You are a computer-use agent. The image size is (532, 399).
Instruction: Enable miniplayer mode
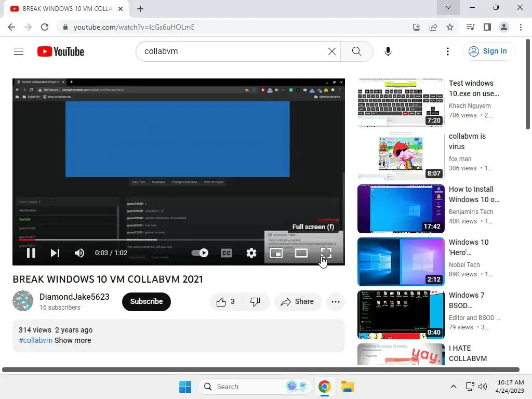tap(276, 253)
